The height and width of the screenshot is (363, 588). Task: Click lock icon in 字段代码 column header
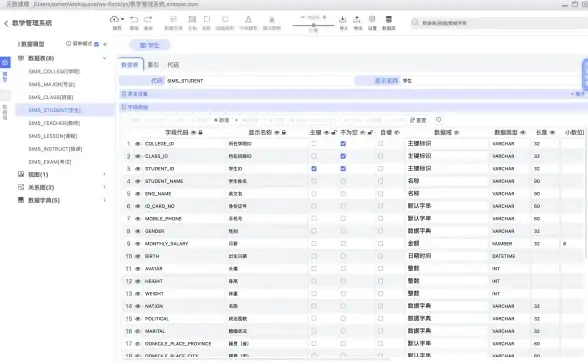[201, 133]
